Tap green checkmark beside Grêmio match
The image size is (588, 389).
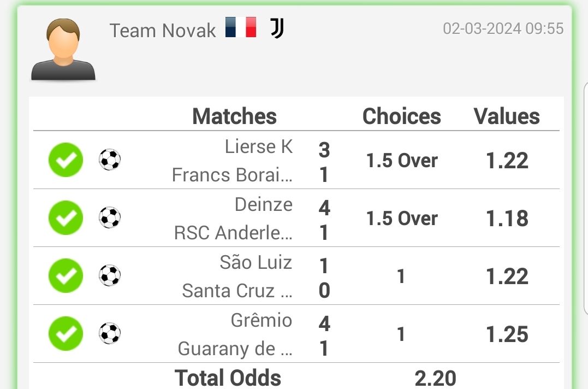[66, 333]
